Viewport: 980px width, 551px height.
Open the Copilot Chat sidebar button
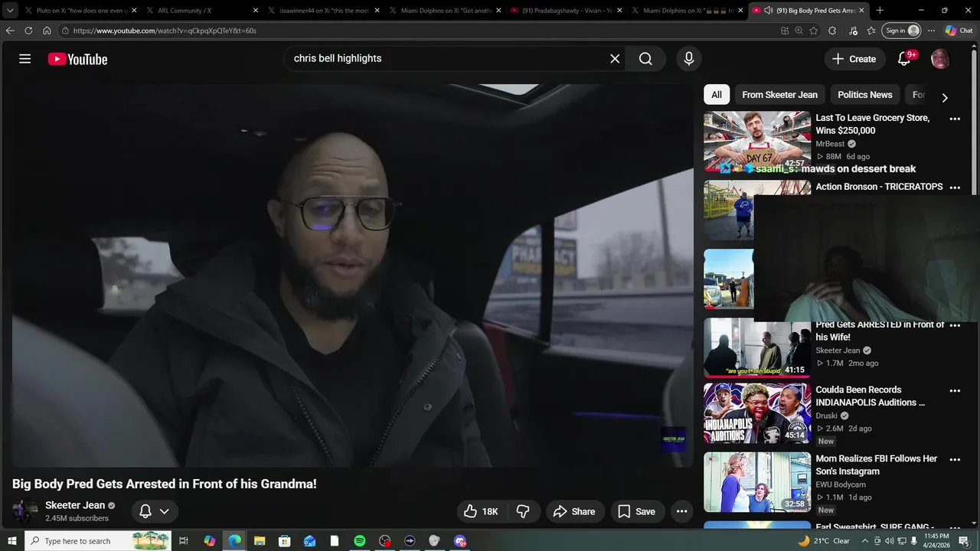(959, 31)
